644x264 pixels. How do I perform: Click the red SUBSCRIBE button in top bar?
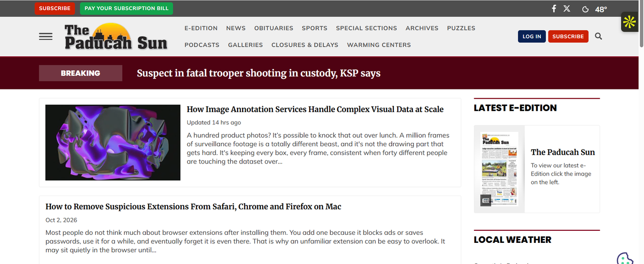point(55,8)
